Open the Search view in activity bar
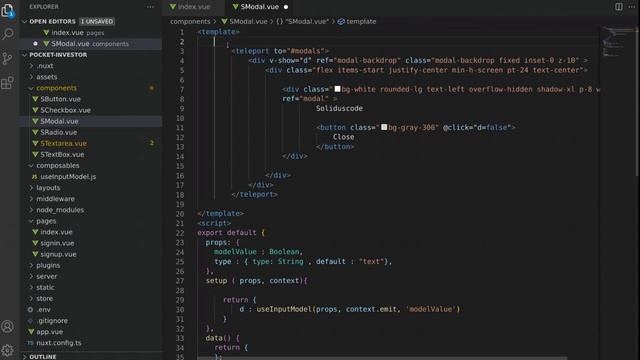The height and width of the screenshot is (360, 640). click(8, 34)
